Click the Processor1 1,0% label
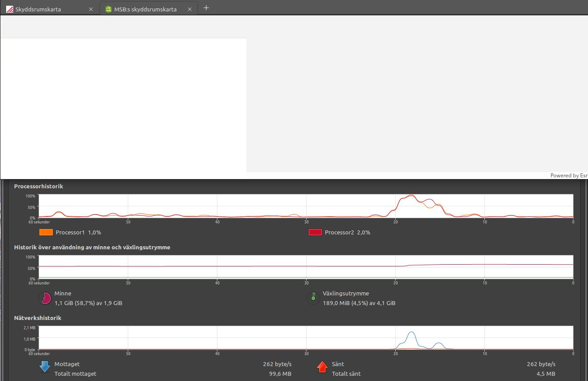The height and width of the screenshot is (381, 588). pyautogui.click(x=78, y=232)
